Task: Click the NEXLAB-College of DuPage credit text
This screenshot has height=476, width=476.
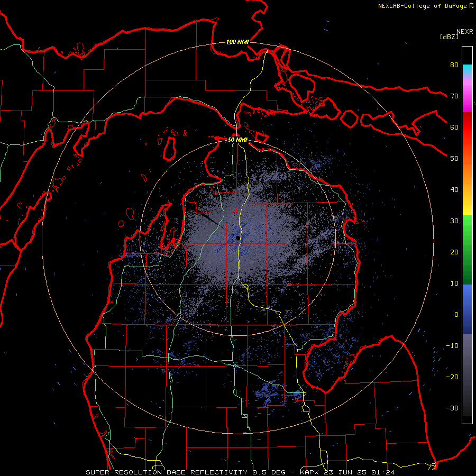Action: click(x=422, y=6)
